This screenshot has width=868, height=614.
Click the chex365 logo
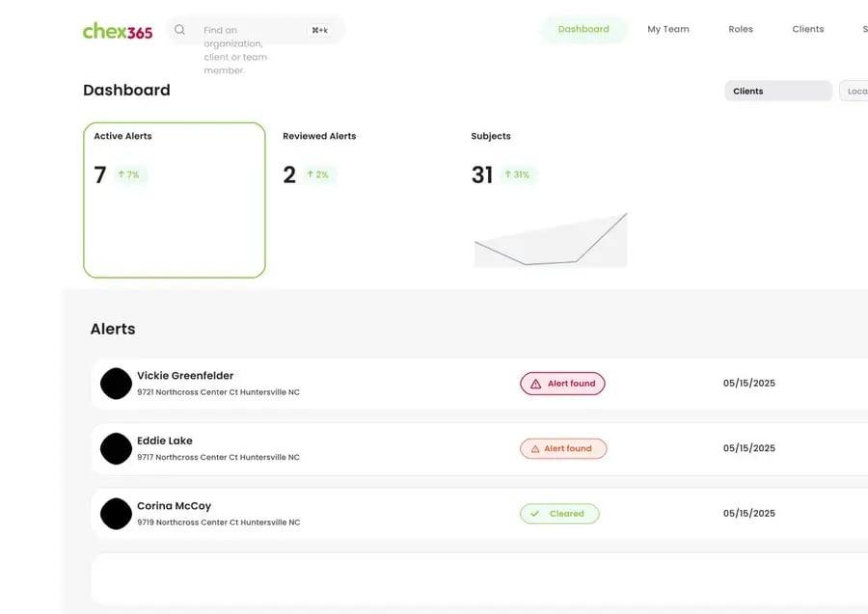tap(118, 31)
